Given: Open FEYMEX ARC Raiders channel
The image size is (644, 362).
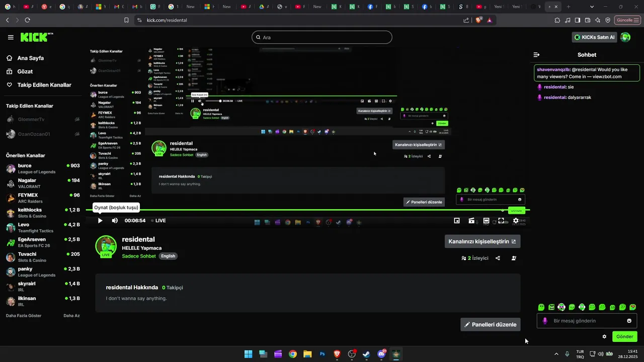Looking at the screenshot, I should pyautogui.click(x=43, y=198).
